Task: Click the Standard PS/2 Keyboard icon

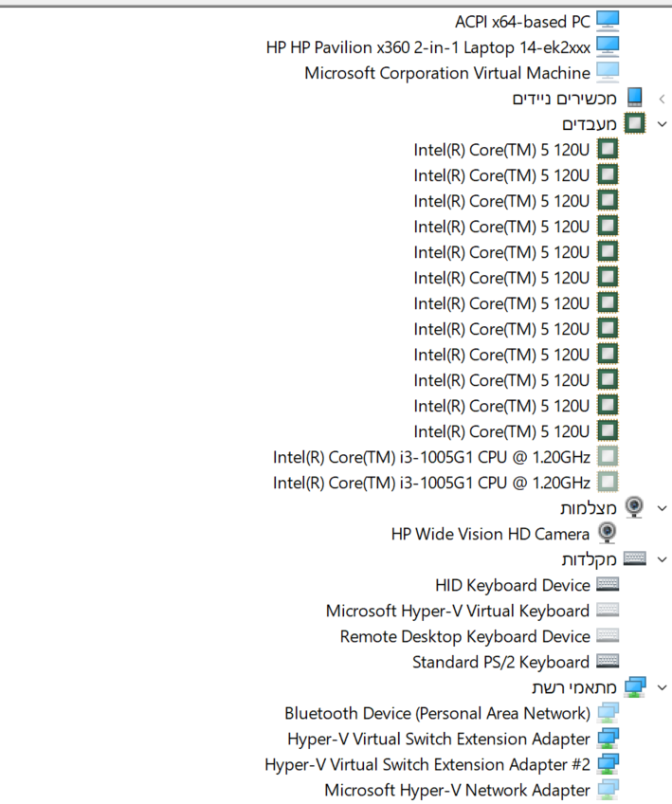Action: (x=608, y=662)
